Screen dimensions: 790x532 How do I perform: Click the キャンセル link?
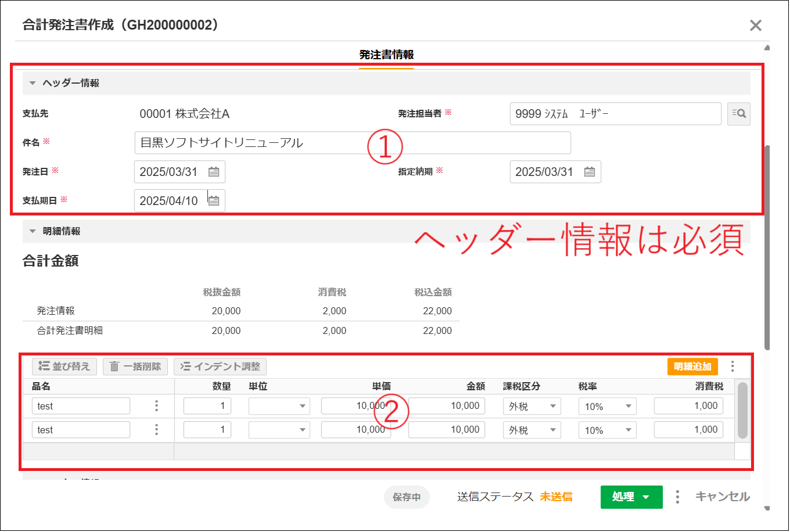pyautogui.click(x=723, y=497)
